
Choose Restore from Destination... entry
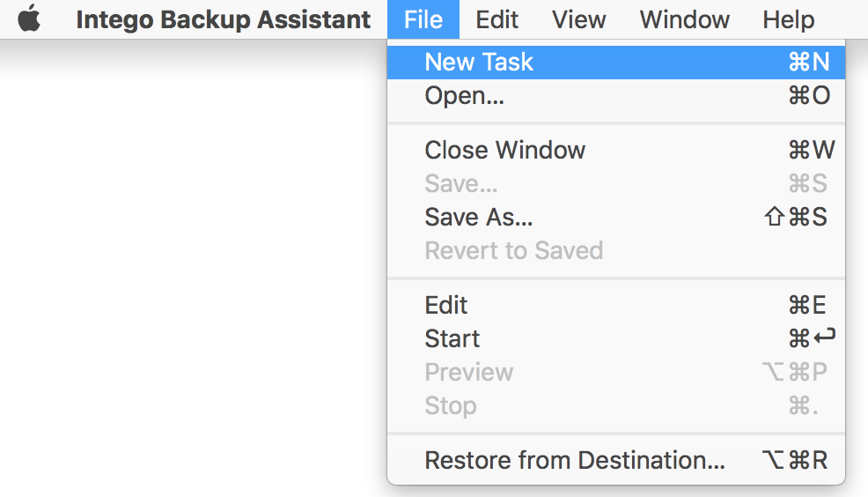tap(616, 461)
